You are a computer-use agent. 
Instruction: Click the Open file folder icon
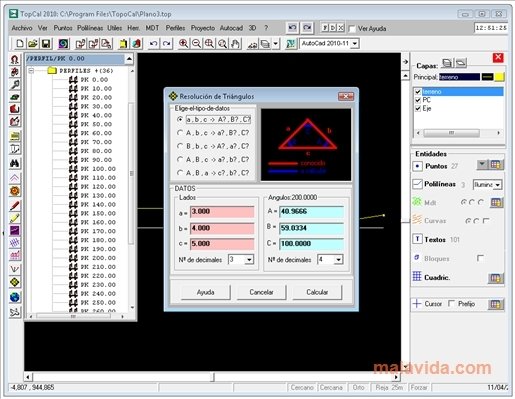click(32, 44)
